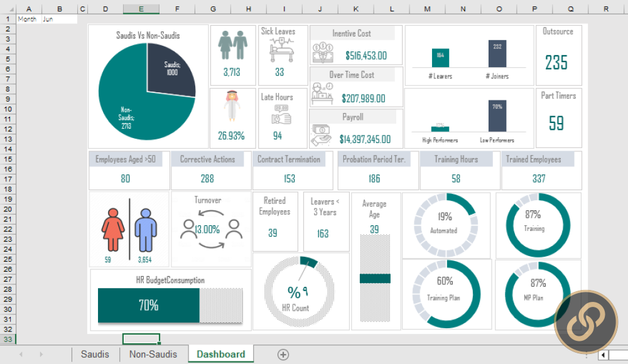Click the Payroll hand with cash icon

coord(322,136)
